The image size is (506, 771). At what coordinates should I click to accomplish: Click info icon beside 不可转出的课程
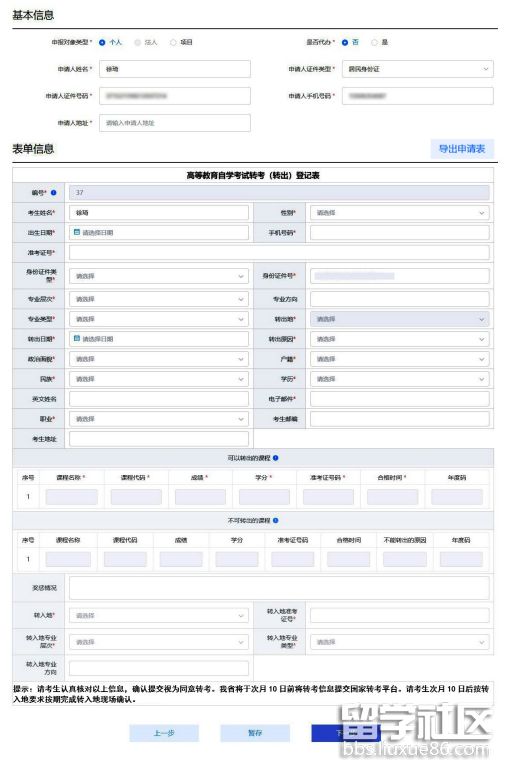[x=275, y=520]
